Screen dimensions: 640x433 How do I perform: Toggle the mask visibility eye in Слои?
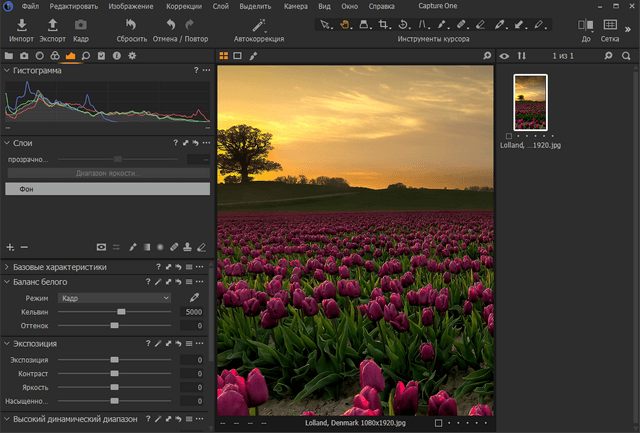tap(101, 246)
